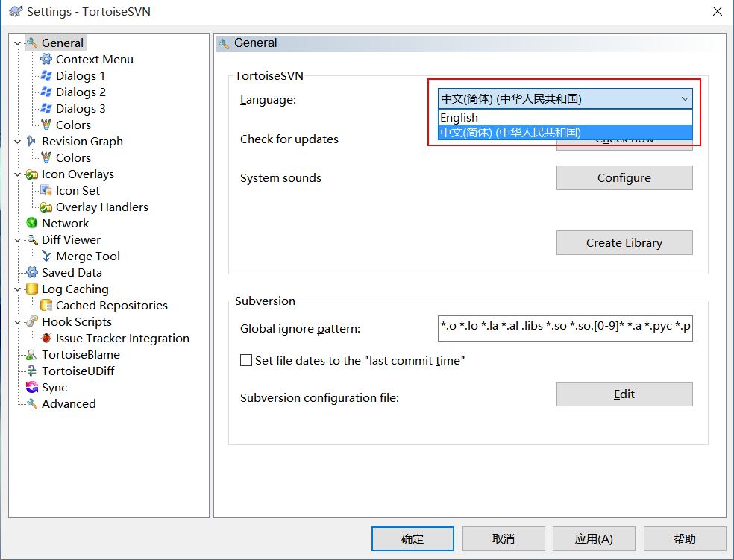The width and height of the screenshot is (734, 560).
Task: Click the Icon Overlays folder icon
Action: (x=32, y=174)
